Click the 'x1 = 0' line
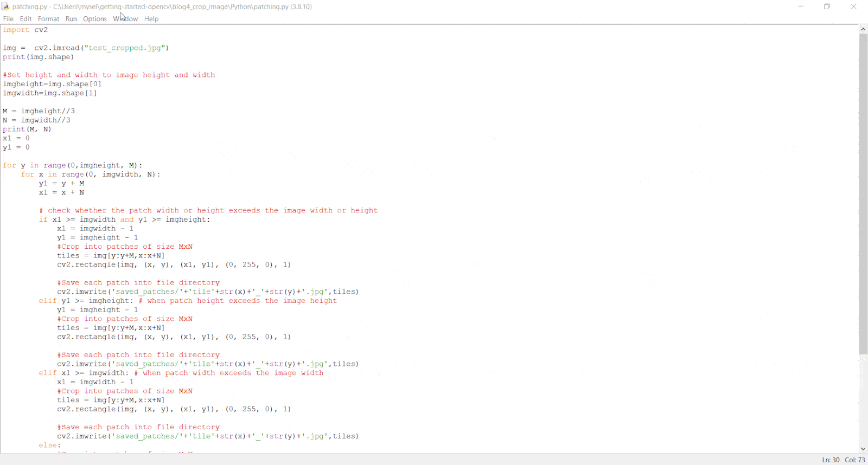The image size is (868, 465). [x=16, y=138]
